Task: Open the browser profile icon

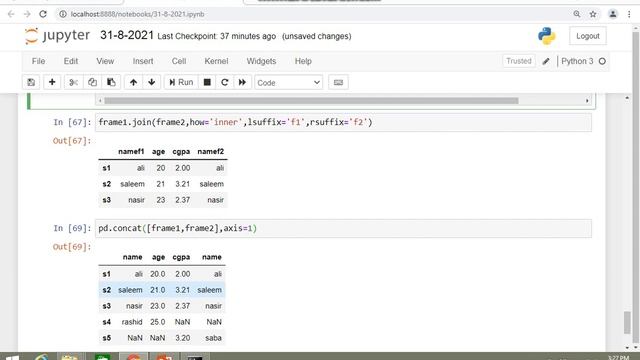Action: pos(613,14)
